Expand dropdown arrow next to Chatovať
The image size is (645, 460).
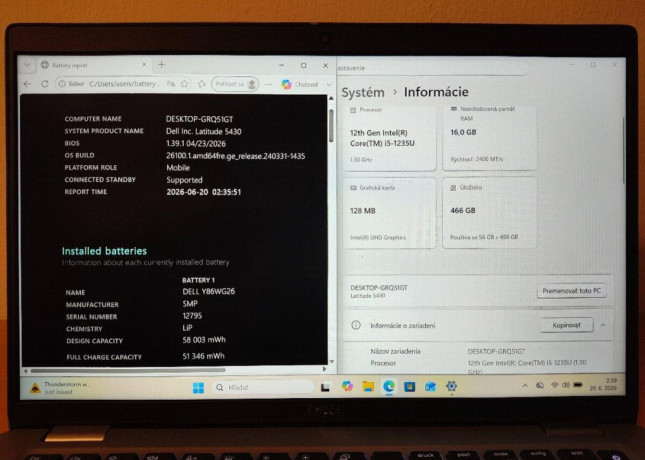tap(329, 84)
